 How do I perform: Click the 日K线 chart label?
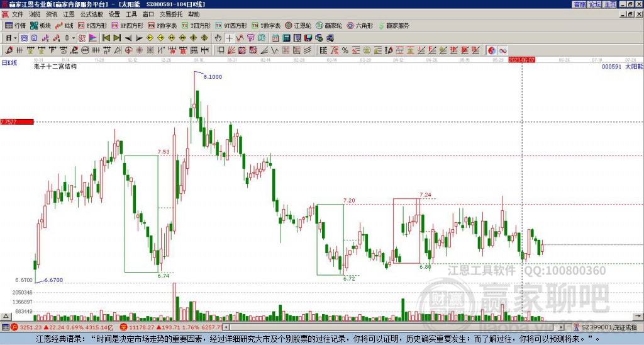9,62
